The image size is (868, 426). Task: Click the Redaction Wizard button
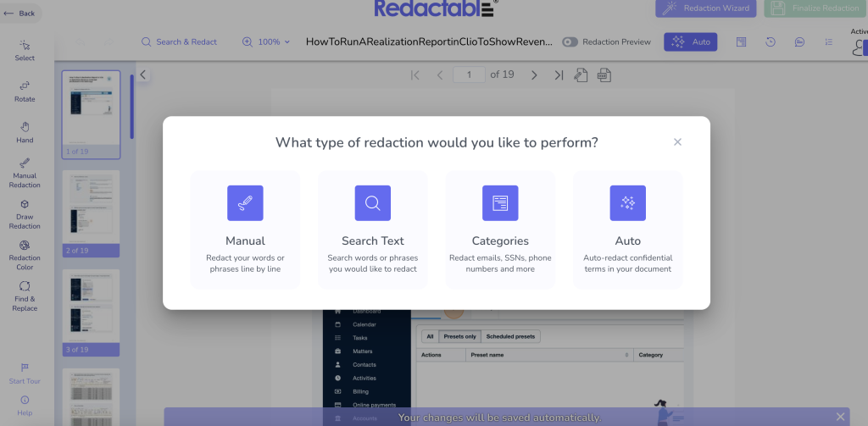(x=705, y=8)
